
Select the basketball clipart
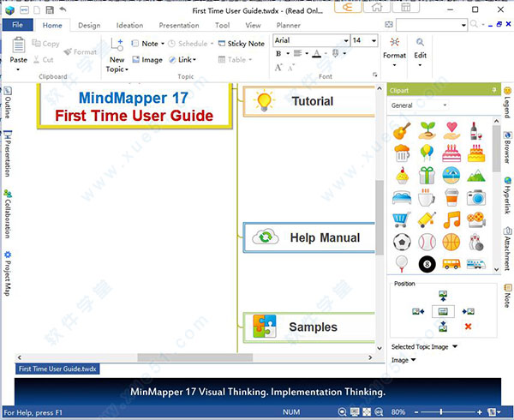451,243
